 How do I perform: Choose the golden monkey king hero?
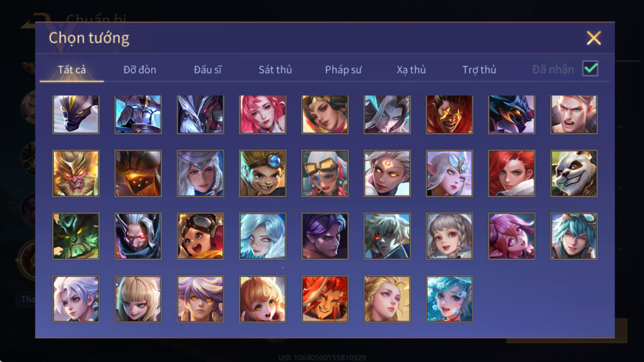click(76, 173)
